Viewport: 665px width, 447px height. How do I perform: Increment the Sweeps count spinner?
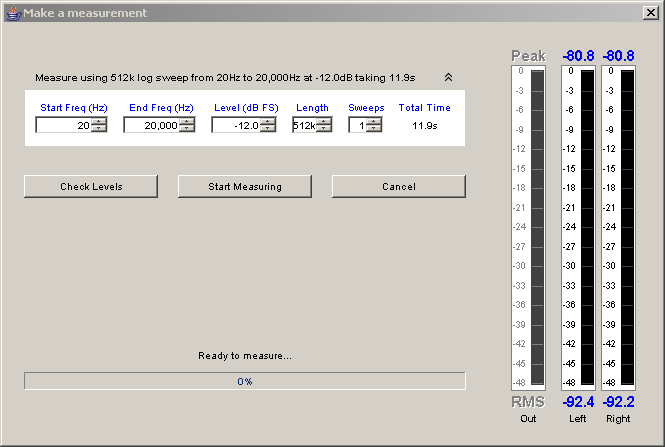point(374,121)
